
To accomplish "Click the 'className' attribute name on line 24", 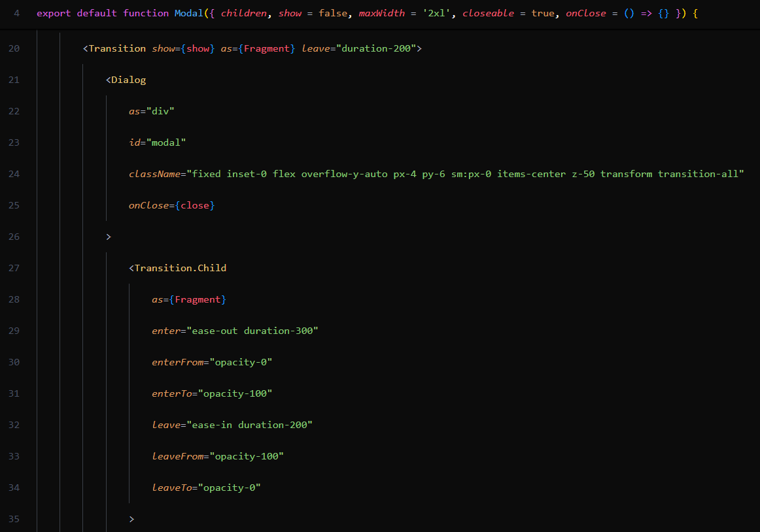I will tap(154, 174).
